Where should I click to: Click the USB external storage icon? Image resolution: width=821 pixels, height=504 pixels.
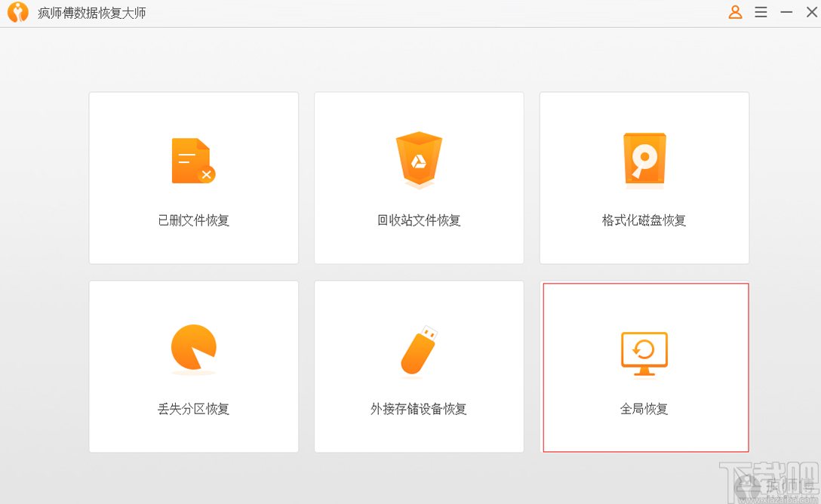[x=419, y=352]
